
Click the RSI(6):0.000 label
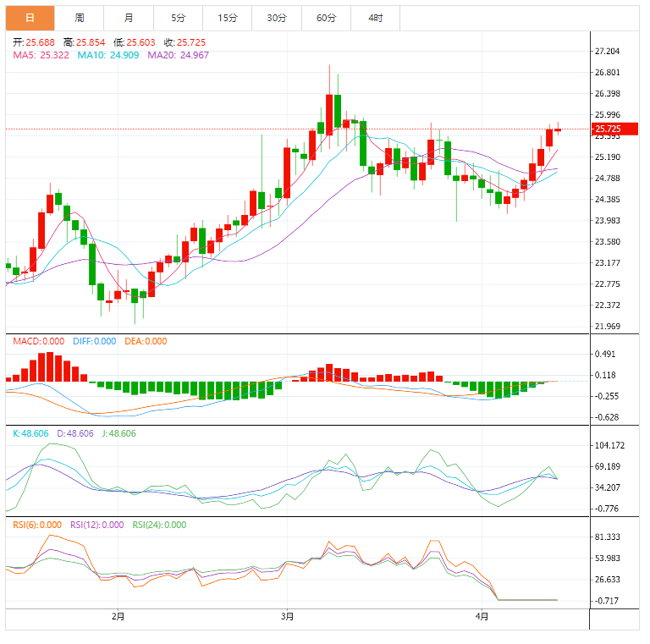pyautogui.click(x=37, y=525)
